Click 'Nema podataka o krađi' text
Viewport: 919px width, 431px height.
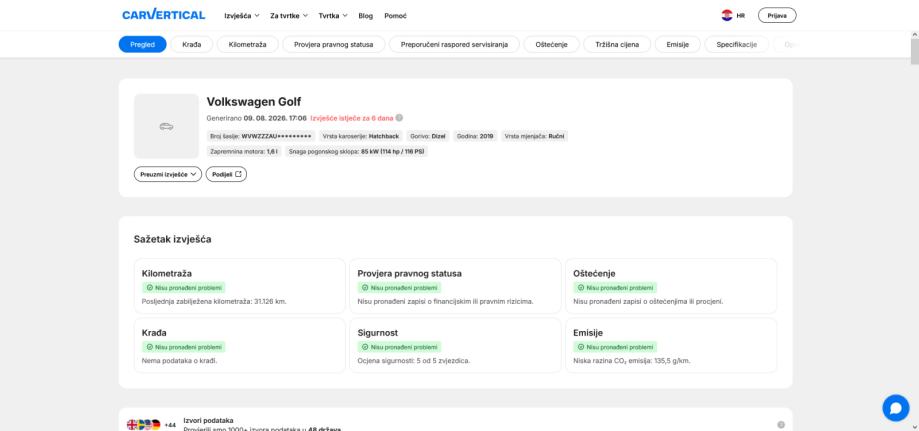[x=179, y=361]
